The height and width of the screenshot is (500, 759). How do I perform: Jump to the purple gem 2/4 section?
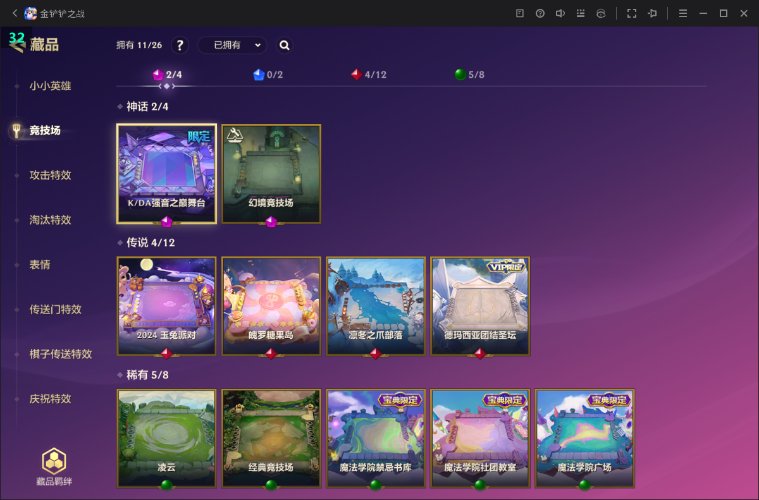tap(167, 75)
